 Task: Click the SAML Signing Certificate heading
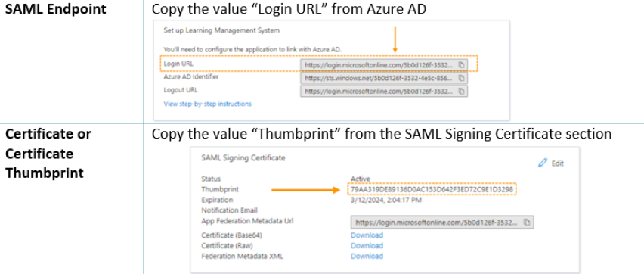coord(243,158)
